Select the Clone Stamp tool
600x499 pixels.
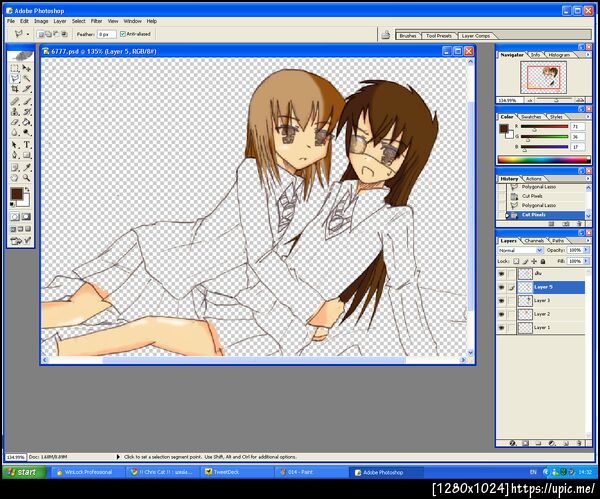[x=15, y=112]
